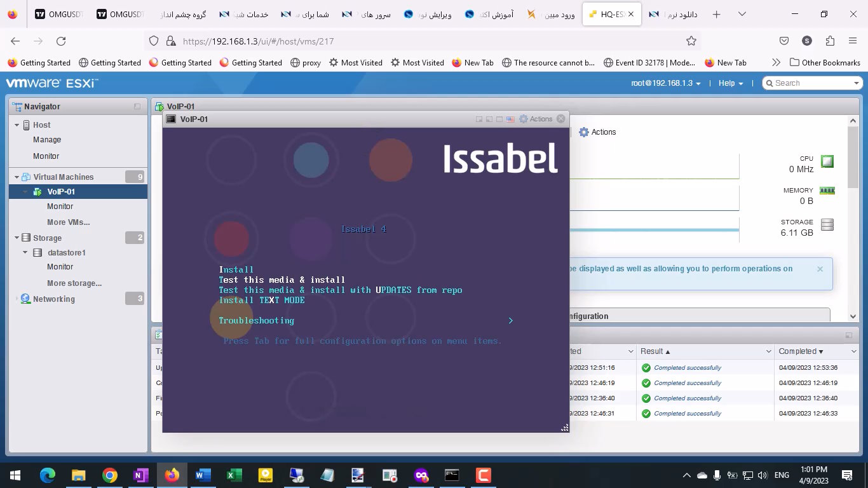Open the VM Actions gear in main panel
868x488 pixels.
pos(597,132)
